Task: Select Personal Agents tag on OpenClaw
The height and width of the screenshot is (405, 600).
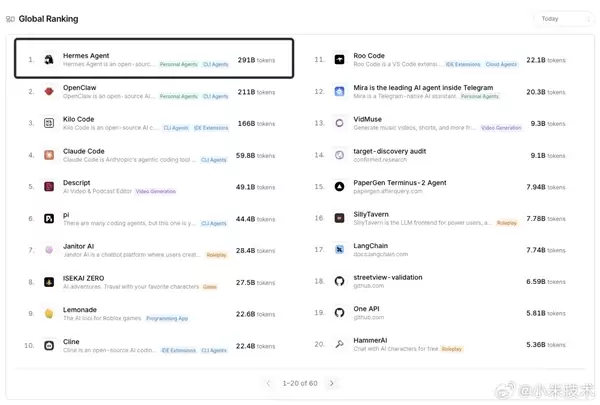Action: (x=179, y=96)
